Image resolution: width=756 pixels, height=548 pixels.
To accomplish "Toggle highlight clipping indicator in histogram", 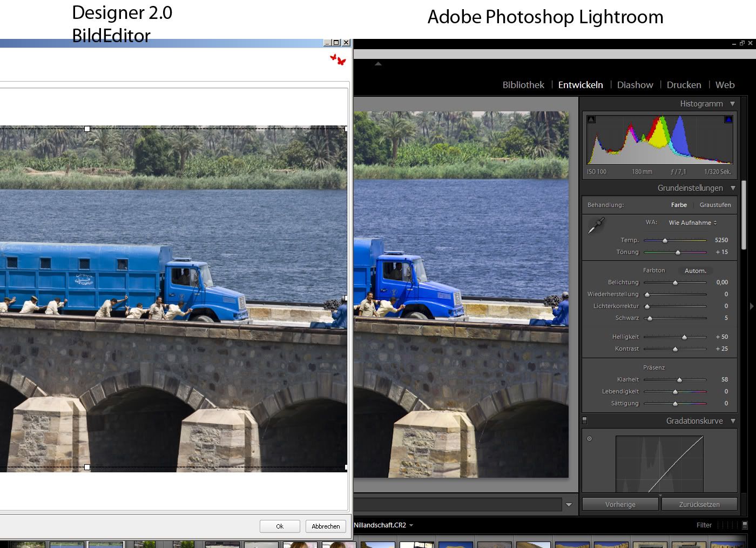I will pos(728,119).
